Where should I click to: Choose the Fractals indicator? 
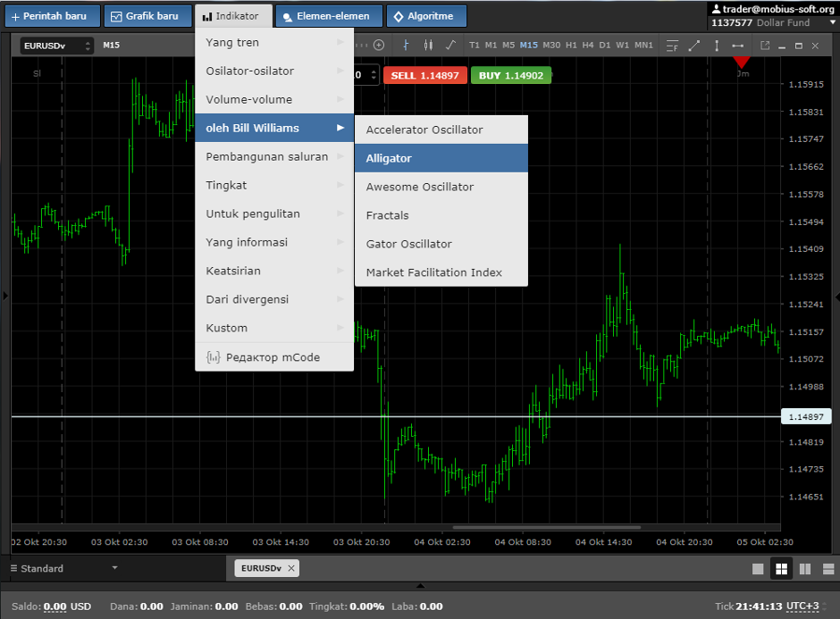coord(441,215)
